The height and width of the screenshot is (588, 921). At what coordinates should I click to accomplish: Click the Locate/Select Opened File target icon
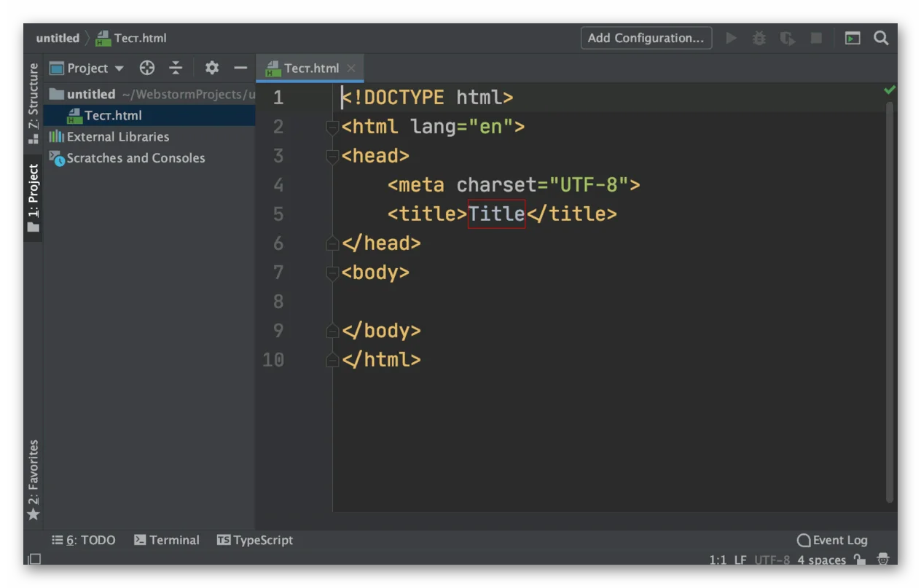click(x=147, y=68)
